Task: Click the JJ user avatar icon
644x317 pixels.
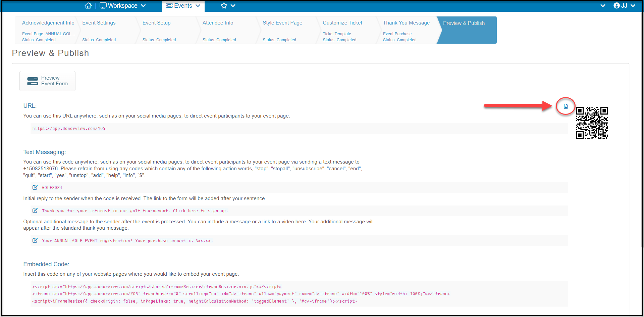Action: (616, 6)
